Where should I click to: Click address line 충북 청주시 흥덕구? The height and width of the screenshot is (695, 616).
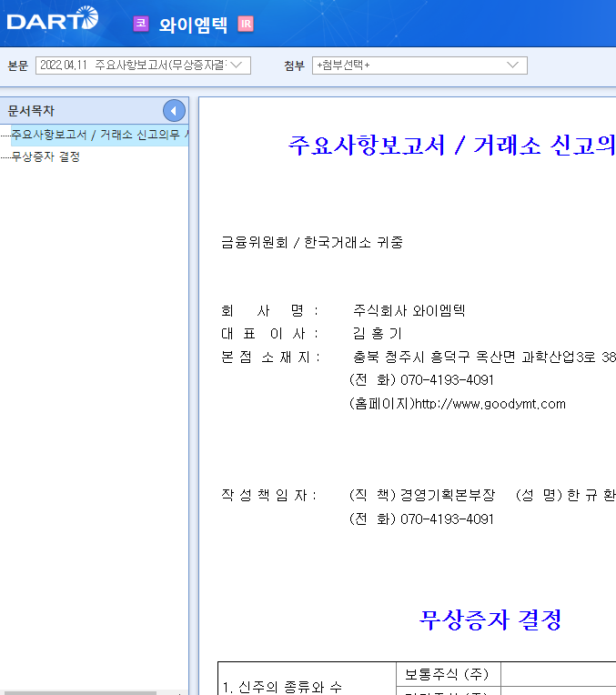coord(484,357)
